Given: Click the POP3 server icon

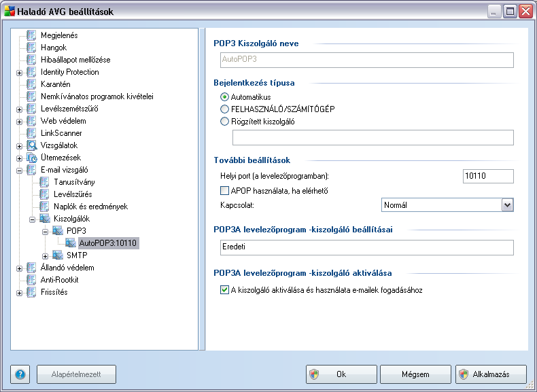Looking at the screenshot, I should tap(58, 231).
